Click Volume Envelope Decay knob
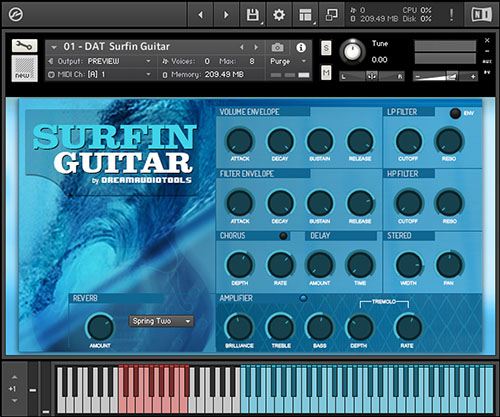The image size is (500, 417). 280,141
